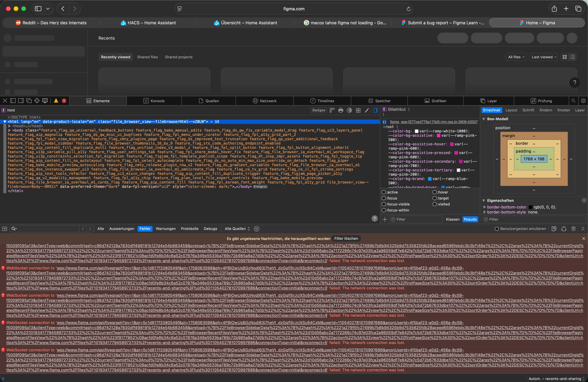Open Alle Quellen source dropdown
The width and height of the screenshot is (588, 382).
pyautogui.click(x=237, y=229)
